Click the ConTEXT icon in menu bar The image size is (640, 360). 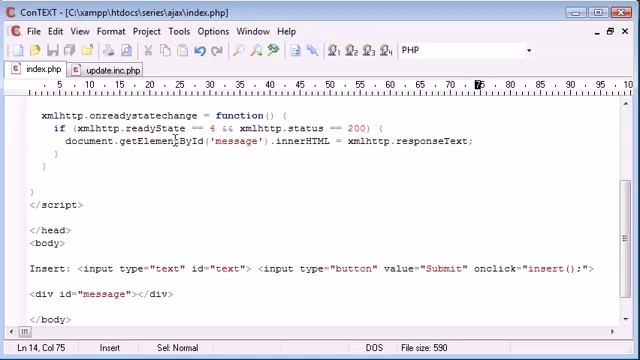16,31
